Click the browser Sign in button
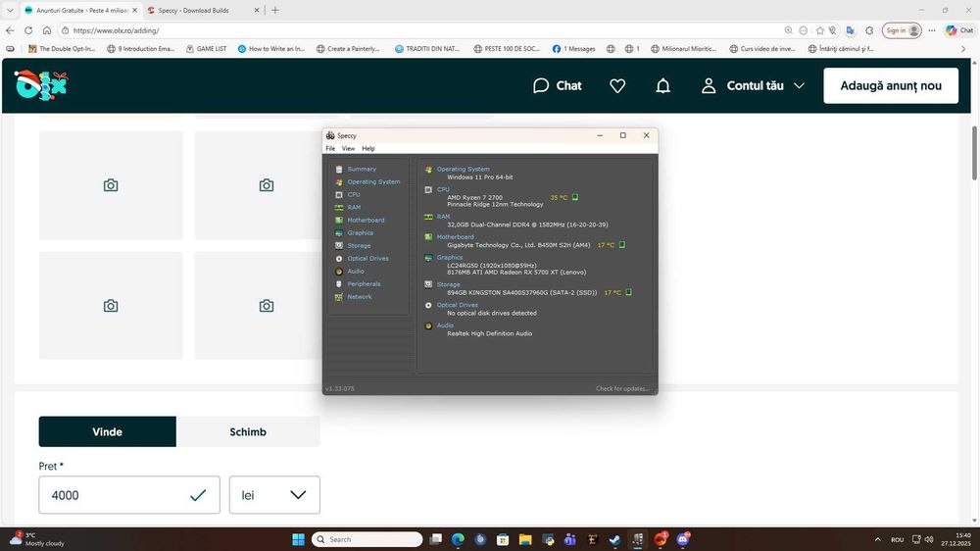 click(x=902, y=30)
